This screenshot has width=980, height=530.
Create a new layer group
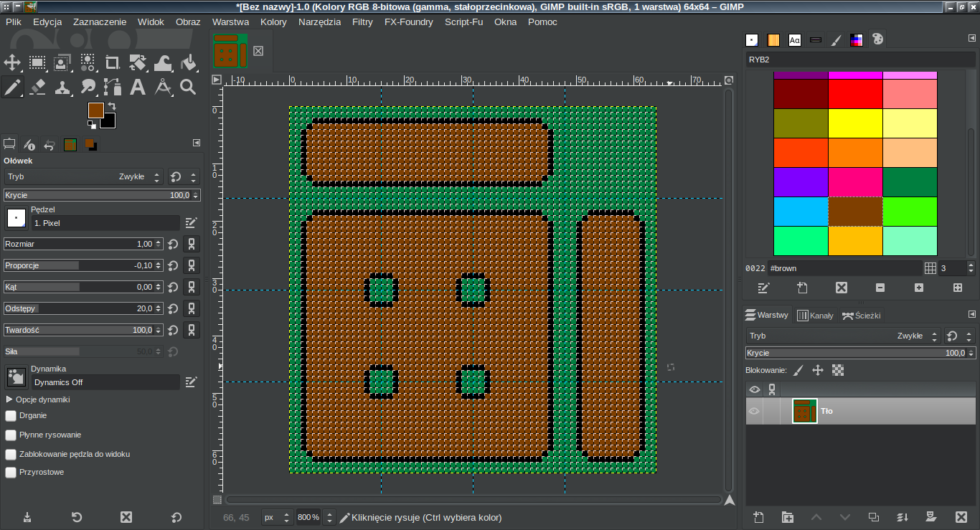pos(788,517)
